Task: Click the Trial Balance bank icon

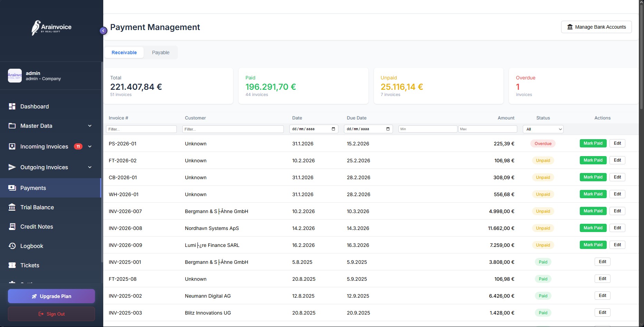Action: [x=12, y=207]
